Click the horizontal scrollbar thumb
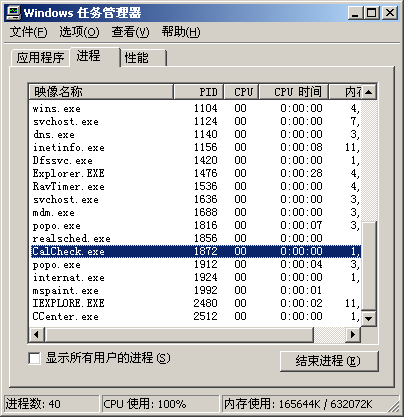Image resolution: width=404 pixels, height=417 pixels. pos(179,334)
